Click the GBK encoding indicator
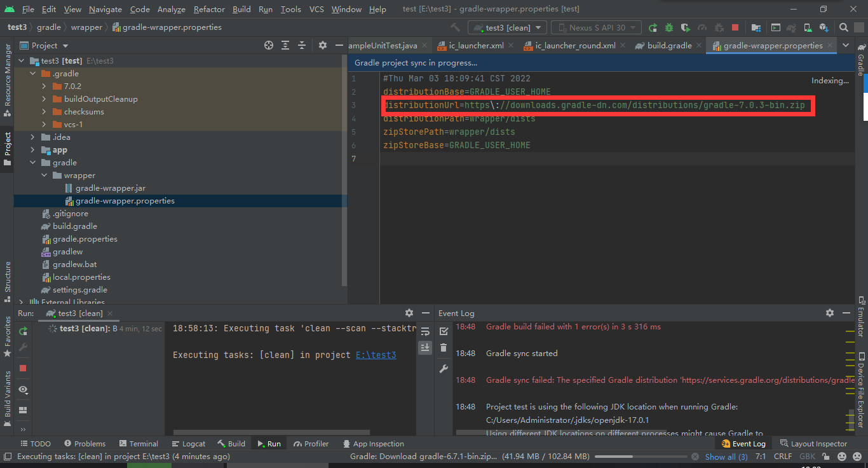This screenshot has width=868, height=468. click(x=807, y=457)
